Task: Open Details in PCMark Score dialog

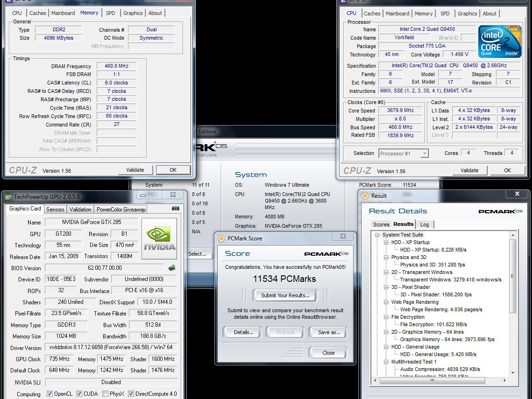Action: 244,332
